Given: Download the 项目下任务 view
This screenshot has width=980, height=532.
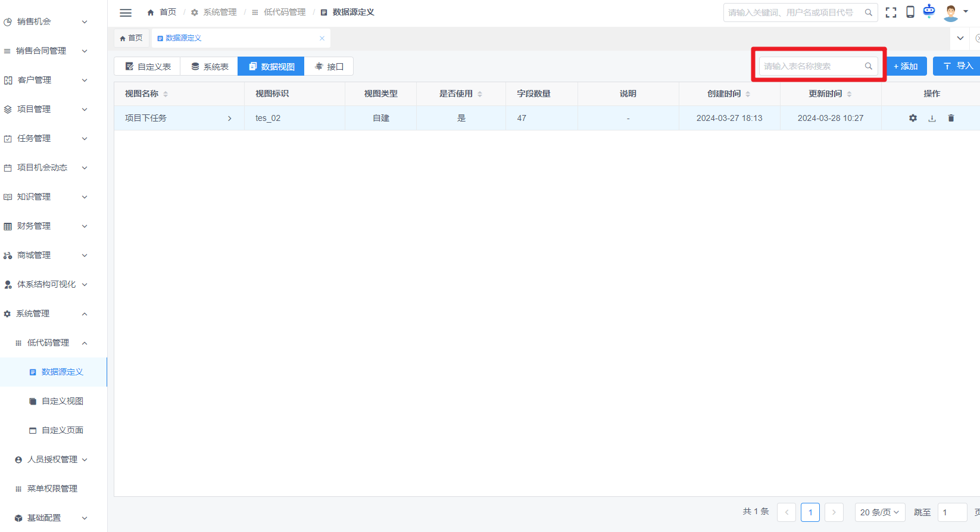Looking at the screenshot, I should (x=932, y=119).
